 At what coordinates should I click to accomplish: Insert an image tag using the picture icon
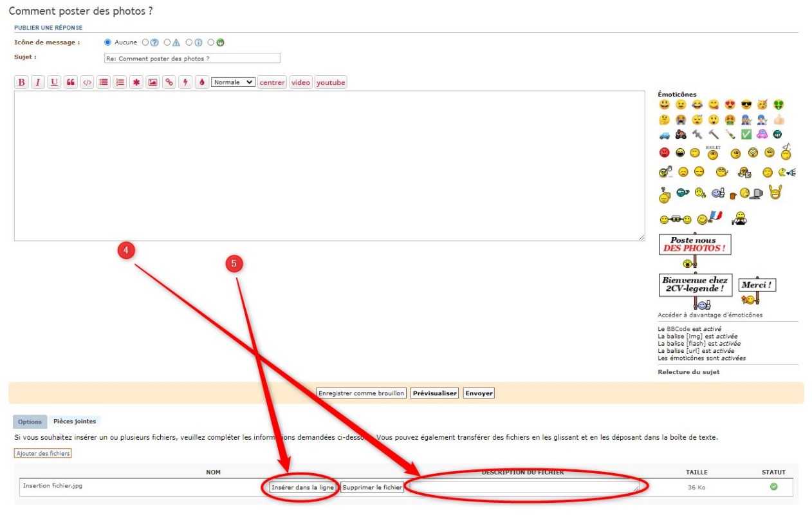coord(152,82)
